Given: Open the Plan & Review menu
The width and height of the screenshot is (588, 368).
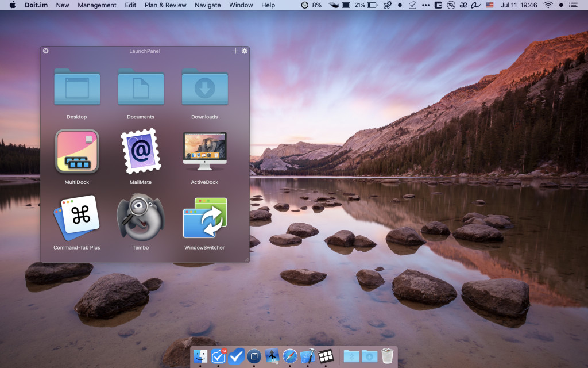Looking at the screenshot, I should (165, 5).
